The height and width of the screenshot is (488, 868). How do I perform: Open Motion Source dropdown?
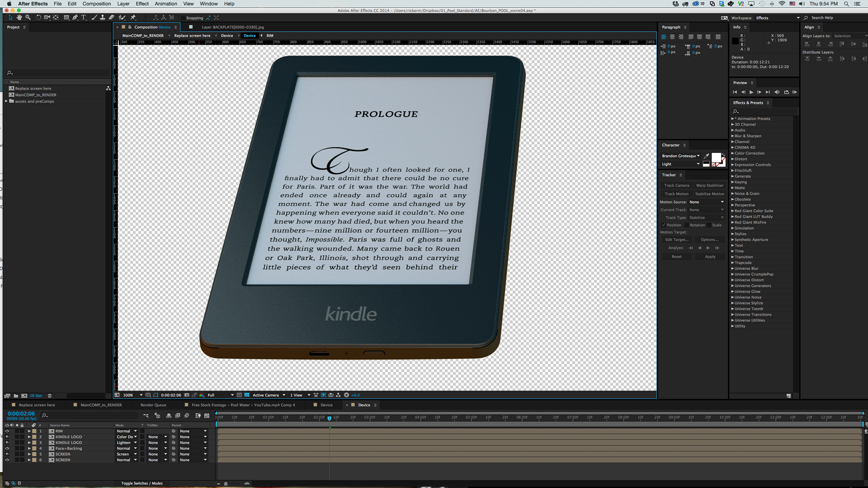click(x=707, y=202)
